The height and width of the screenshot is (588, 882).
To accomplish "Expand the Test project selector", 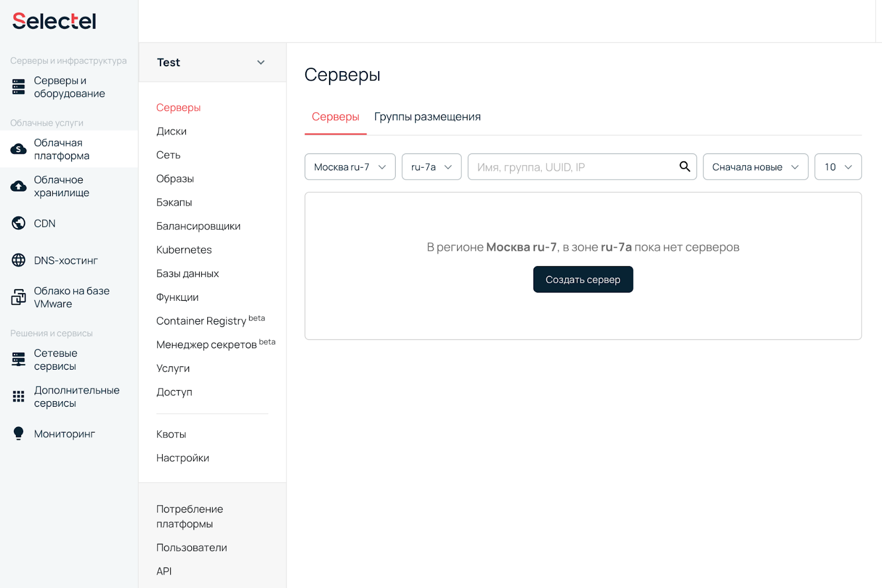I will tap(212, 62).
